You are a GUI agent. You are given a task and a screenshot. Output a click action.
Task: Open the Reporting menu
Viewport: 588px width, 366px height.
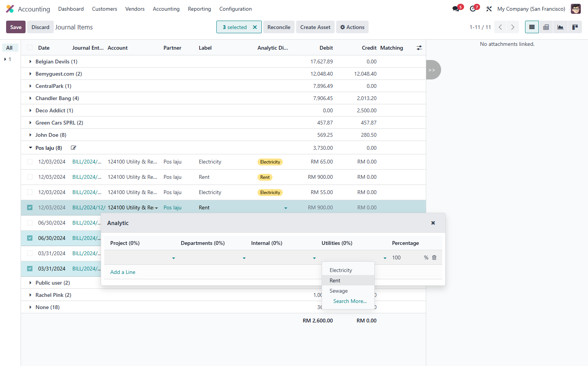(x=199, y=9)
